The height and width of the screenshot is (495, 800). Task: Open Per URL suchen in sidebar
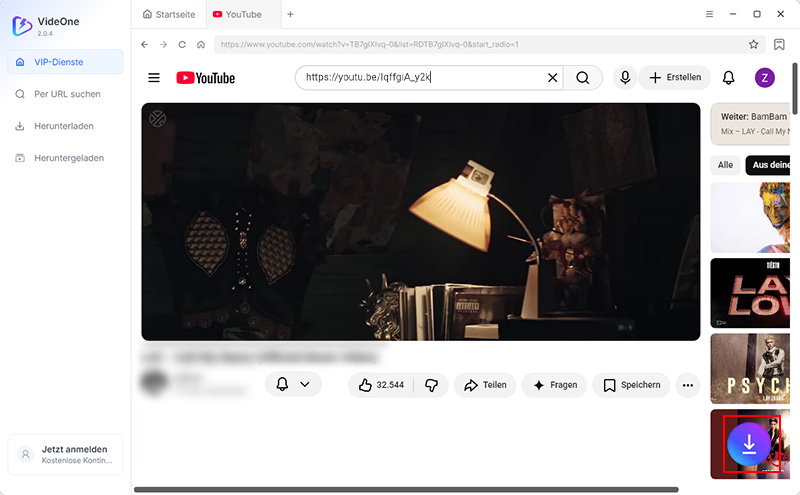tap(65, 94)
